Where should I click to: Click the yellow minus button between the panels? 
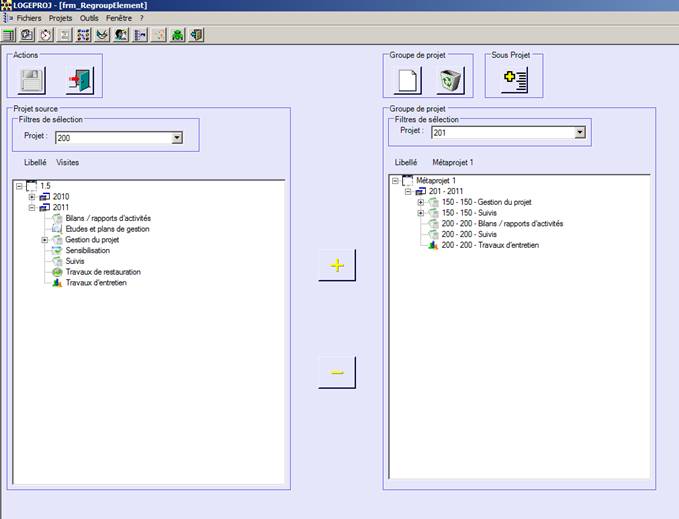[x=337, y=373]
